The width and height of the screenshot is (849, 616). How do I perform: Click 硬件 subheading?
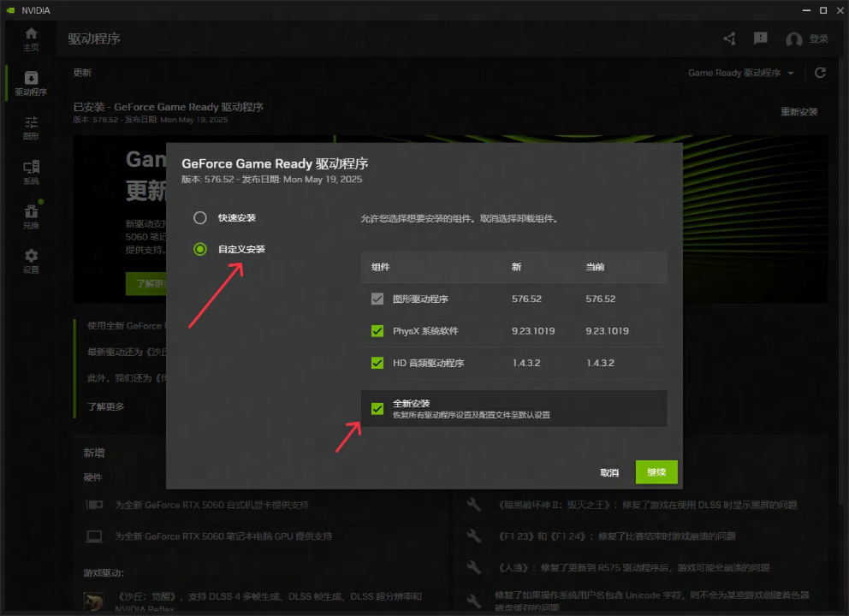(x=92, y=477)
